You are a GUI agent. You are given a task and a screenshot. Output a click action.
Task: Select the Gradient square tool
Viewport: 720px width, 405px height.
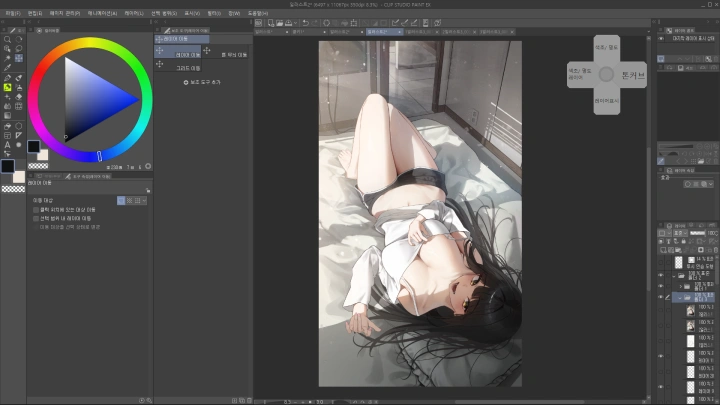click(7, 116)
